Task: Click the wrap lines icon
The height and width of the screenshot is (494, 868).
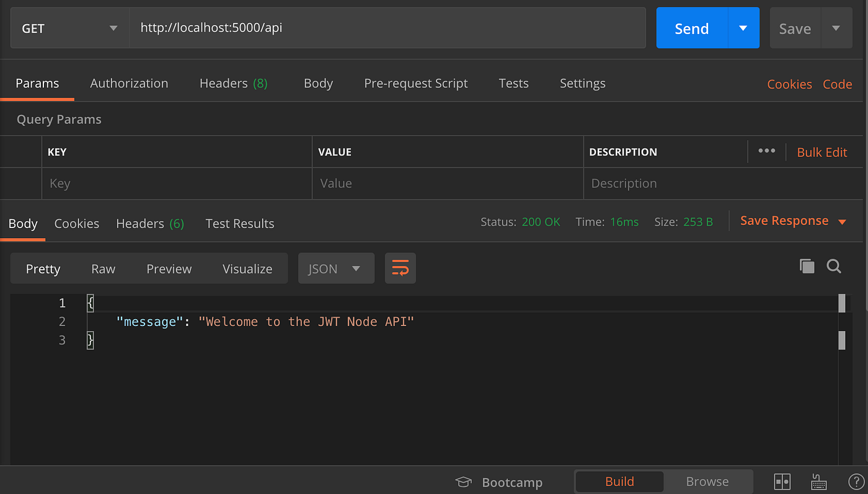Action: coord(400,268)
